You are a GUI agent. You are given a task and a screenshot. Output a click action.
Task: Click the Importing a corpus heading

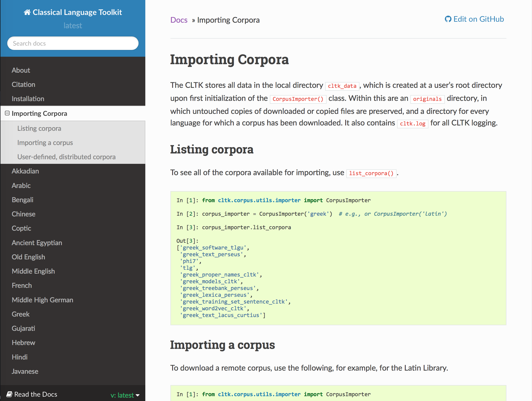(223, 345)
